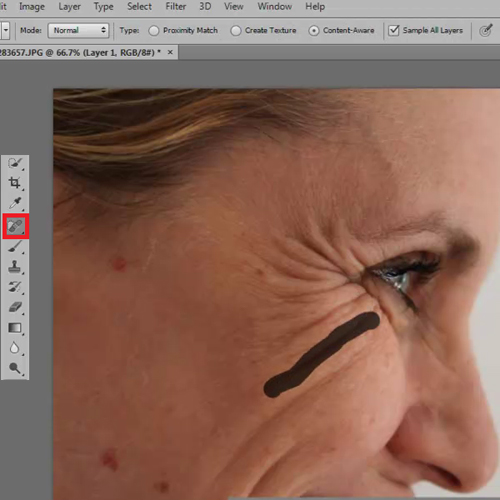Select the Quick Selection tool
This screenshot has height=500, width=500.
[15, 163]
